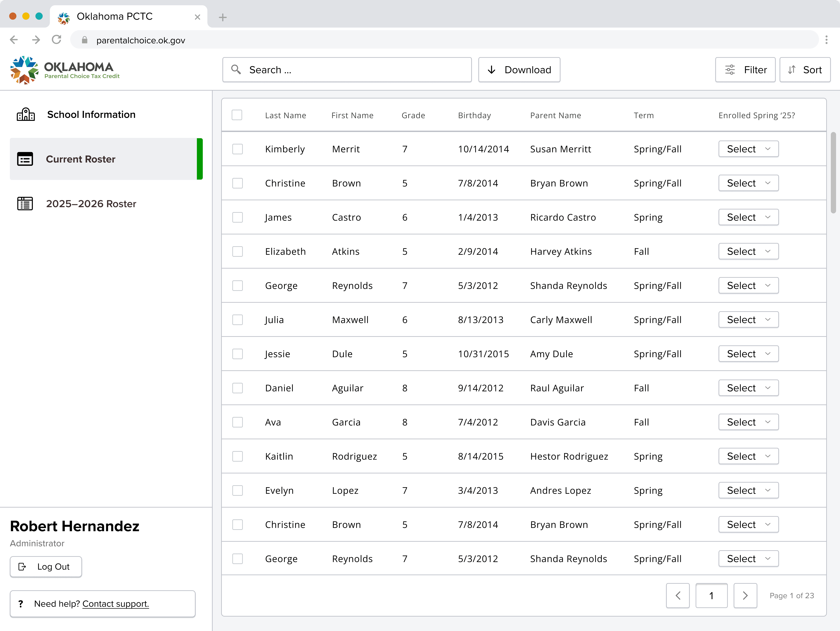Click the Download button
The image size is (840, 631).
click(519, 70)
